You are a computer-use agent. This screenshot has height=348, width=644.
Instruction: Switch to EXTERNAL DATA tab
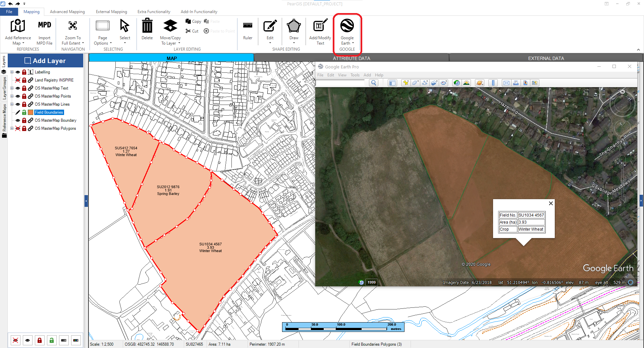(546, 58)
